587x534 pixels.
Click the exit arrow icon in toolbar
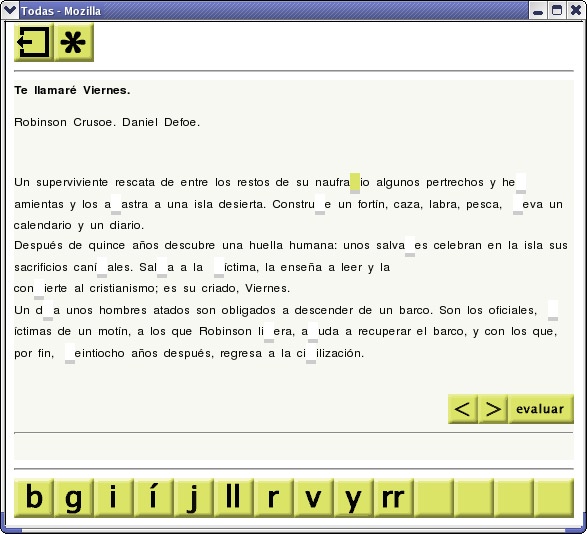[x=34, y=42]
